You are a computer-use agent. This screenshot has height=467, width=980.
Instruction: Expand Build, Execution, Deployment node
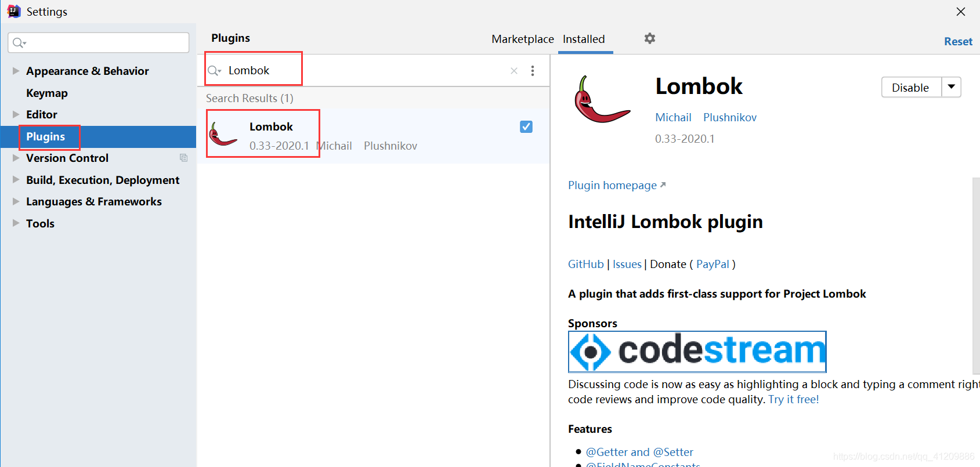pos(16,180)
